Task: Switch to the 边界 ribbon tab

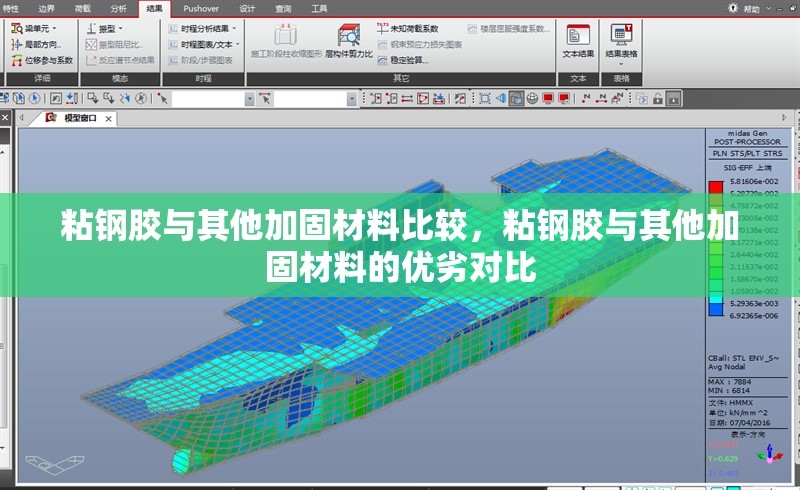Action: click(x=46, y=9)
